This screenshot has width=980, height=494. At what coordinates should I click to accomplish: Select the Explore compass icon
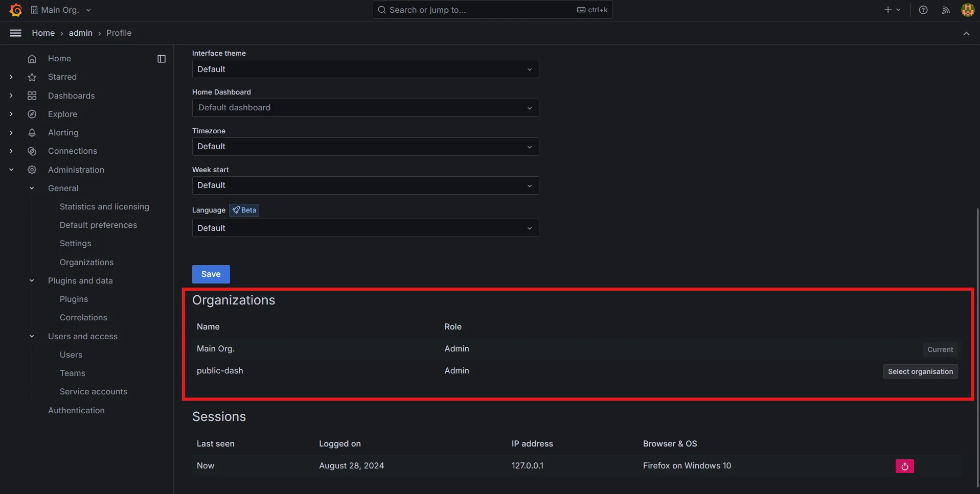[32, 114]
